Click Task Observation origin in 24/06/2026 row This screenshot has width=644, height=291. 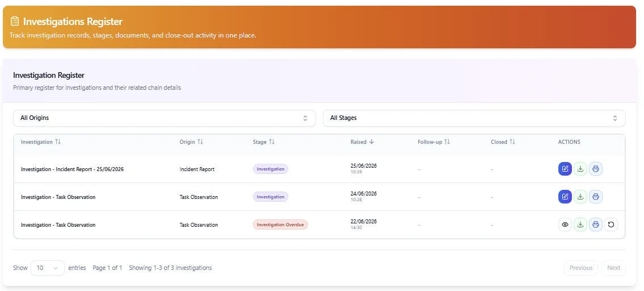pos(199,197)
